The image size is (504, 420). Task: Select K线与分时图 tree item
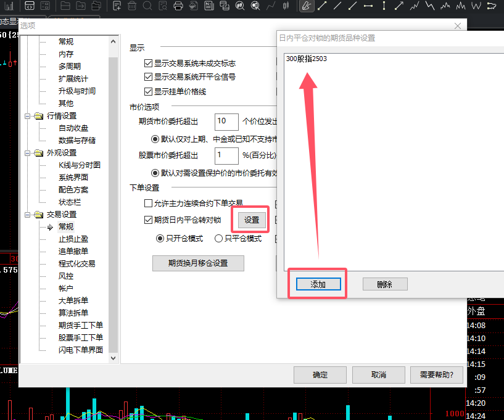pyautogui.click(x=80, y=165)
